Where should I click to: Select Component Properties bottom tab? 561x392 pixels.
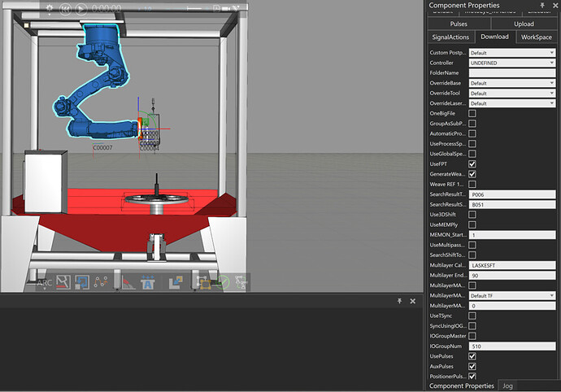click(x=462, y=386)
